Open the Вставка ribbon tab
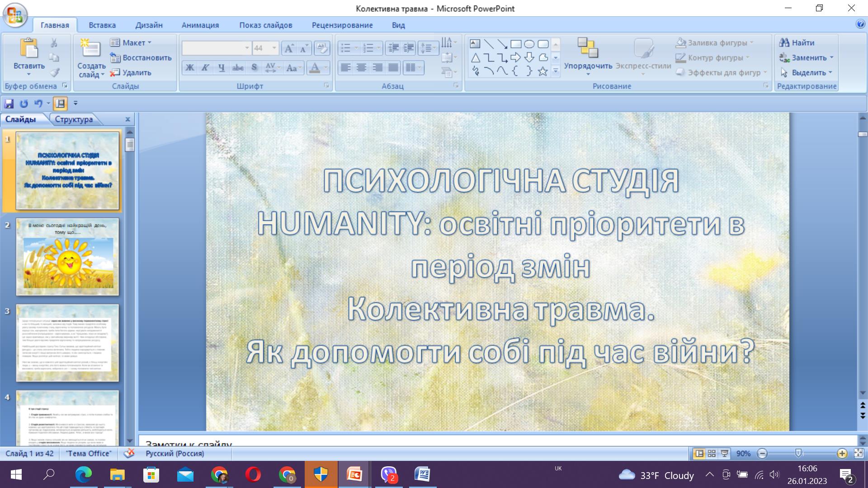868x488 pixels. click(x=102, y=25)
